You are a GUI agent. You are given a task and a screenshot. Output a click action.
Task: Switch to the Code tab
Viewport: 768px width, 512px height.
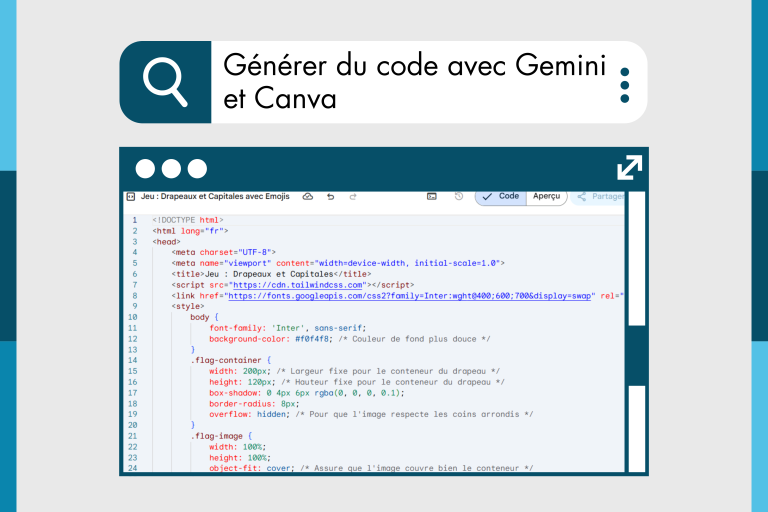pyautogui.click(x=501, y=196)
